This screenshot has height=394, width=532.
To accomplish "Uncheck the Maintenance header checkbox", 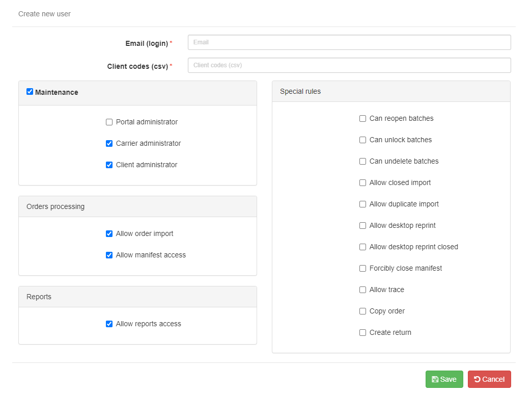I will pos(30,92).
